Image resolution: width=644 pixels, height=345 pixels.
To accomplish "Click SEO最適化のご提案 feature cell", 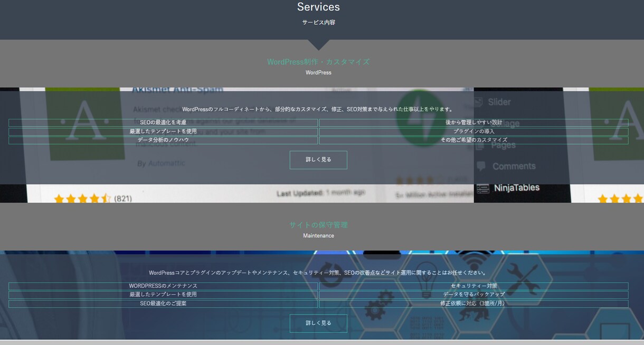I will pos(163,304).
